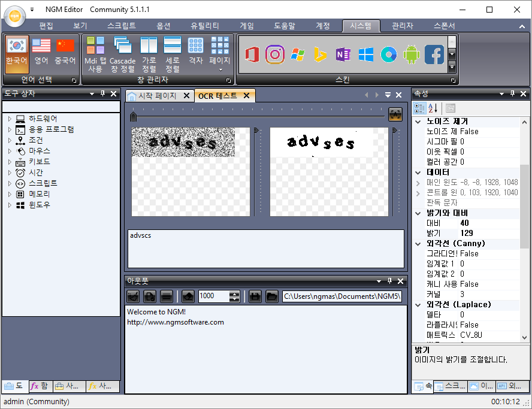Sort properties alphabetically icon

pyautogui.click(x=433, y=108)
